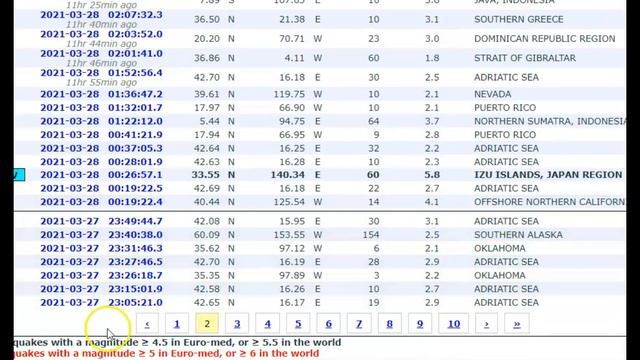Open the 01:52:56.4 Adriatic Sea quake
The height and width of the screenshot is (360, 640).
(101, 73)
